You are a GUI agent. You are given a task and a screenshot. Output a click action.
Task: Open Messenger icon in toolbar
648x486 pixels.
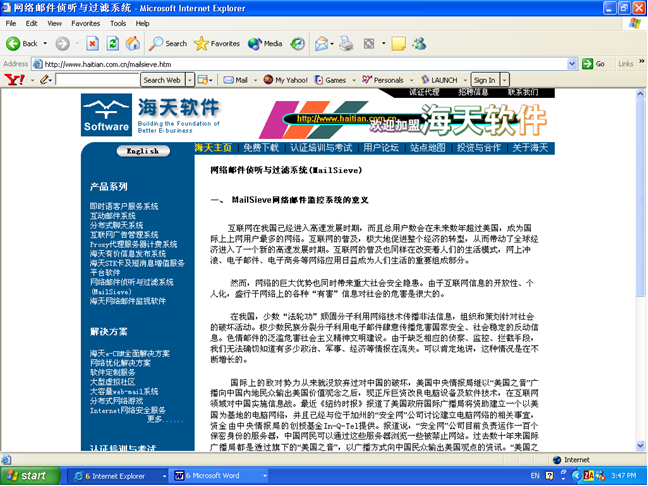coord(419,43)
